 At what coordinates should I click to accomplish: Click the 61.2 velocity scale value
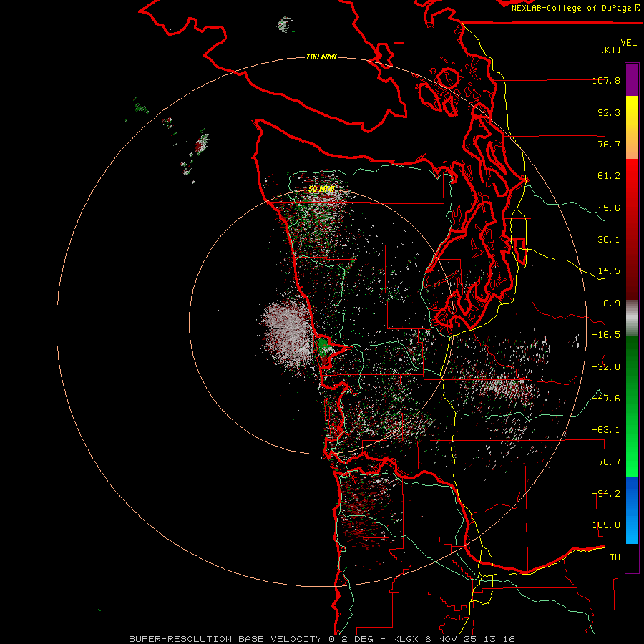[x=609, y=176]
